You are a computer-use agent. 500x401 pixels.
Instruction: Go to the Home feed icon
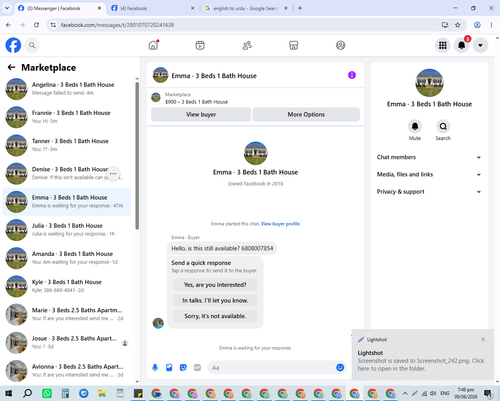click(153, 45)
